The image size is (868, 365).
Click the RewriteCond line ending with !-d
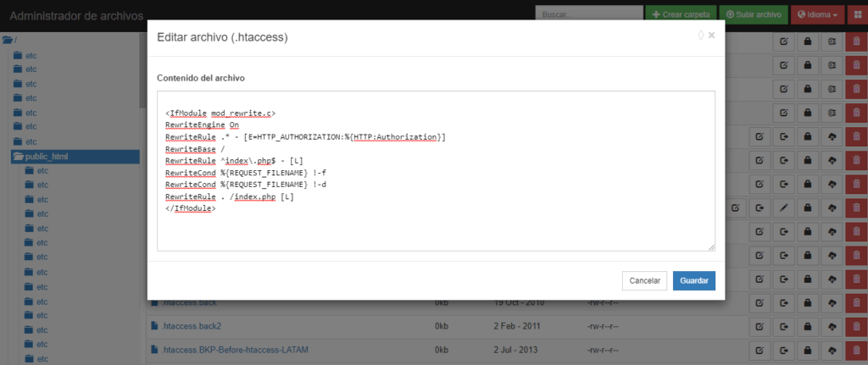click(246, 185)
